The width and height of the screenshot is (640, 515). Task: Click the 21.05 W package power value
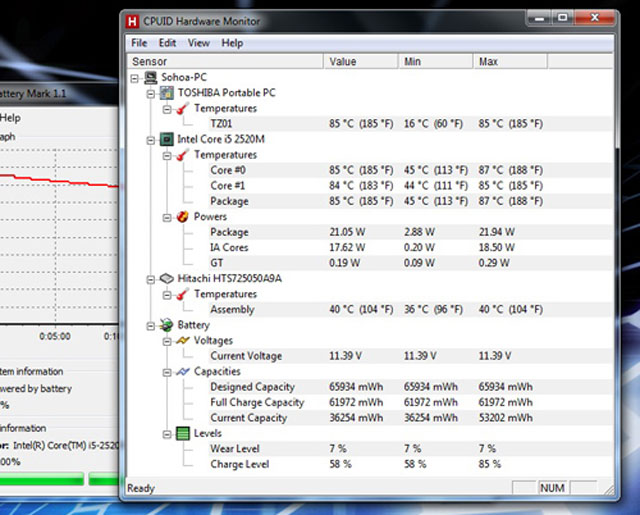347,232
